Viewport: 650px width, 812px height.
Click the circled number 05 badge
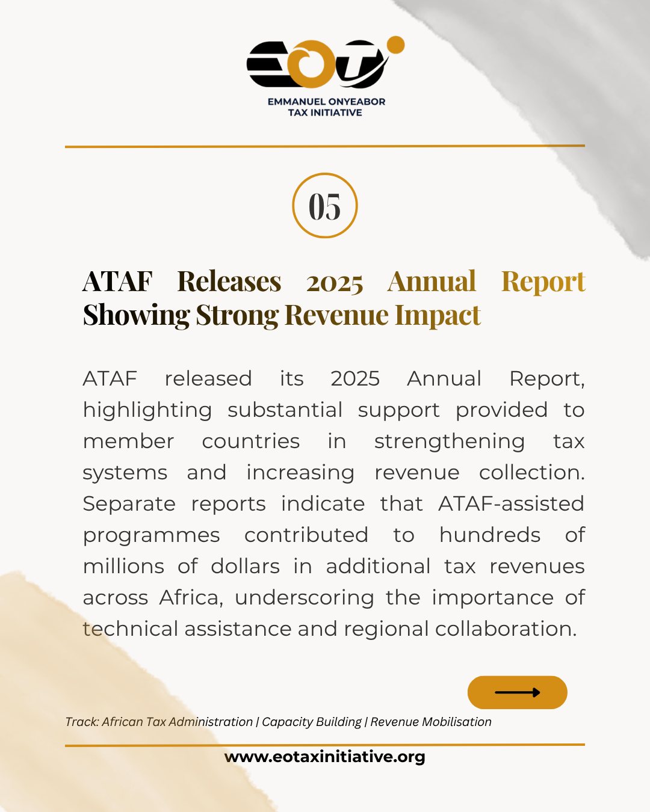click(325, 206)
